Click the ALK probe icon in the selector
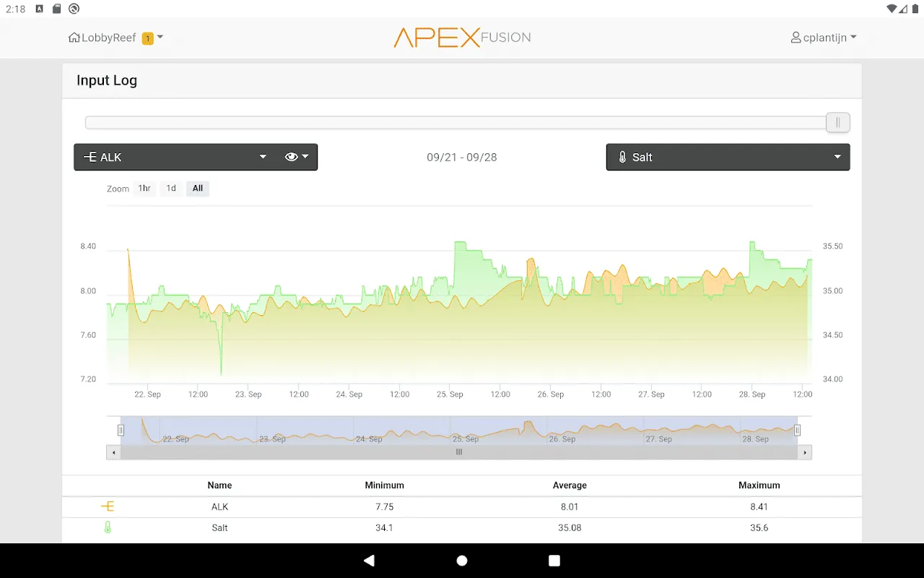This screenshot has width=924, height=578. coord(91,157)
